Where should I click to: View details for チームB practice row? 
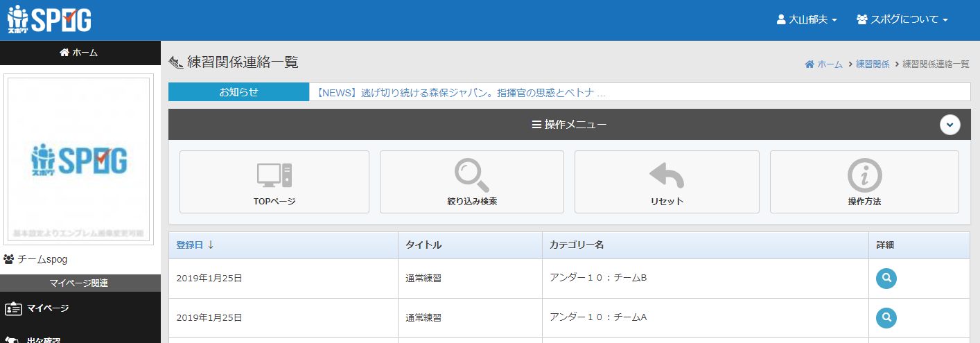pyautogui.click(x=886, y=279)
